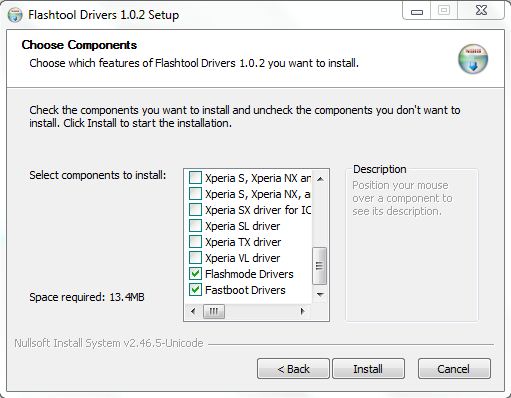The width and height of the screenshot is (511, 398).
Task: Click the horizontal scroll left arrow
Action: [x=193, y=312]
